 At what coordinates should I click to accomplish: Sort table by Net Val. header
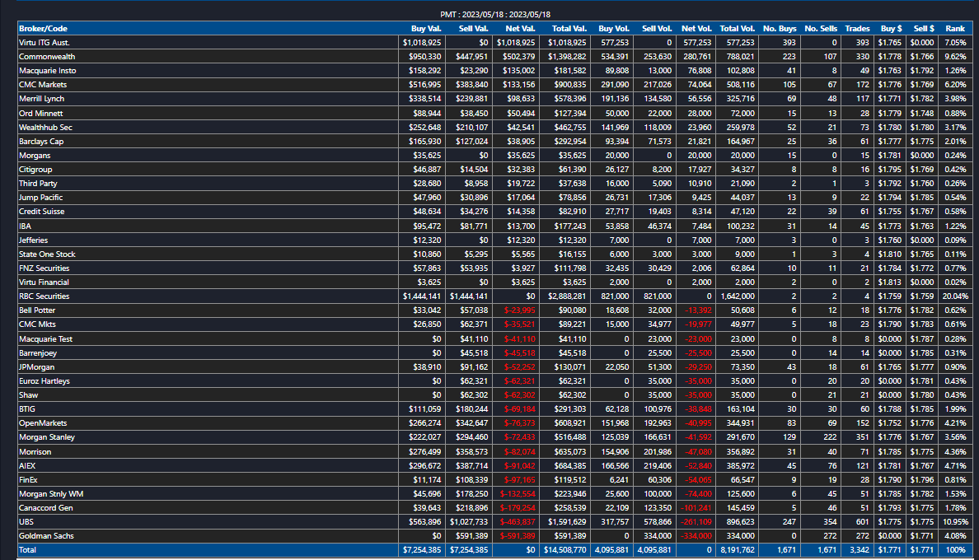520,29
